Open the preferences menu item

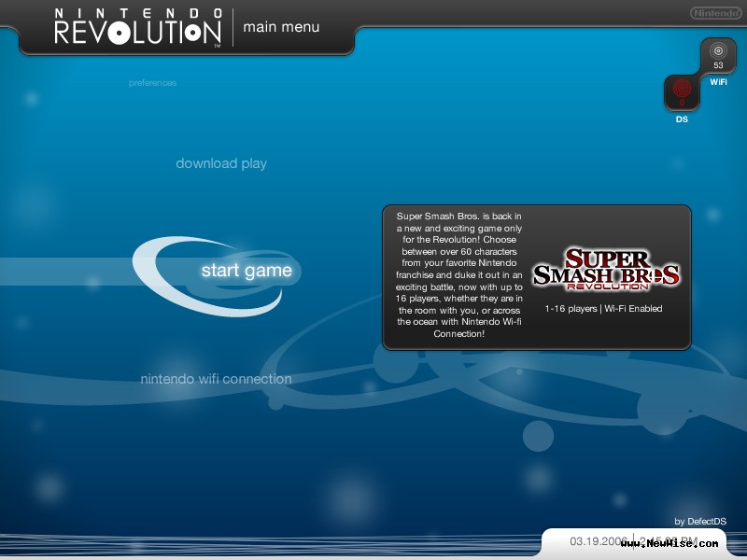pos(152,83)
